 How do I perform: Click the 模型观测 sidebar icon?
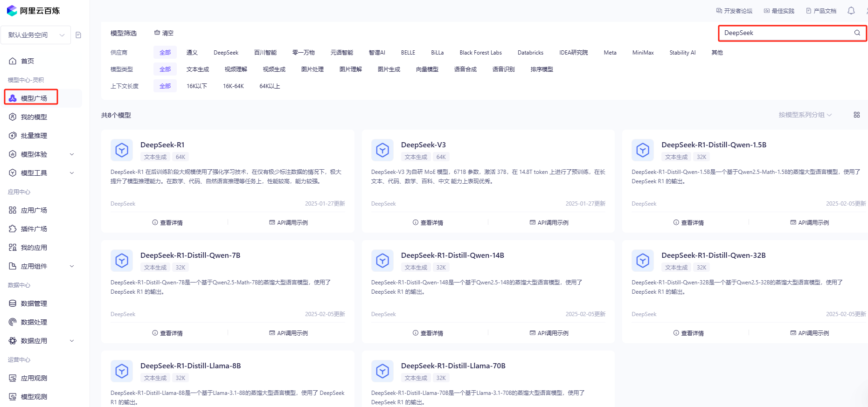tap(13, 397)
